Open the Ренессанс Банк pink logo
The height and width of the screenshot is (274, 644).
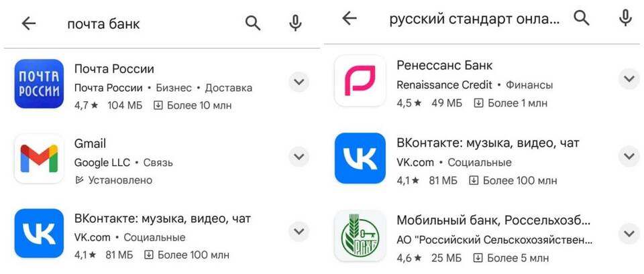360,81
